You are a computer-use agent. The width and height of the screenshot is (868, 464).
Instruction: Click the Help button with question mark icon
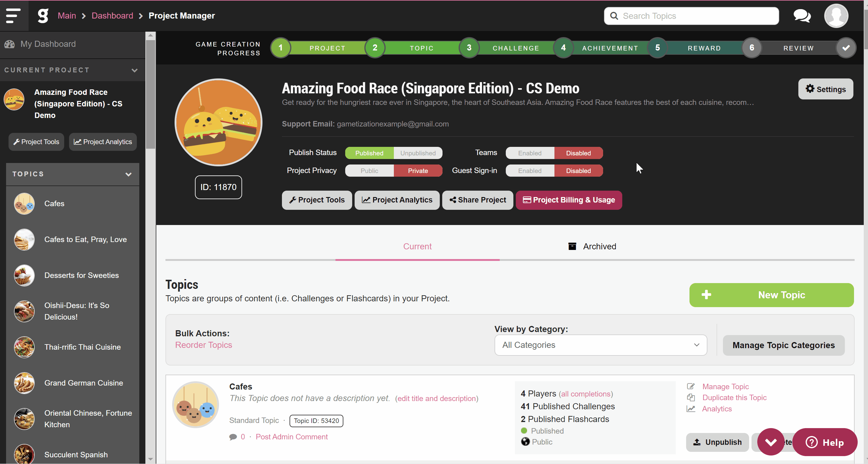[825, 442]
